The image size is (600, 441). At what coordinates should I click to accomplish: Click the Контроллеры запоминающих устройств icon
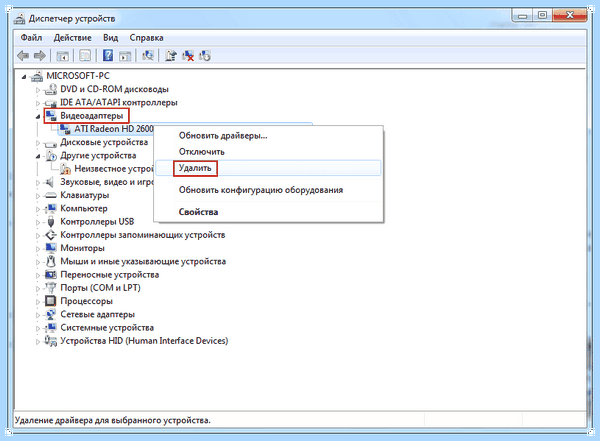[x=51, y=235]
